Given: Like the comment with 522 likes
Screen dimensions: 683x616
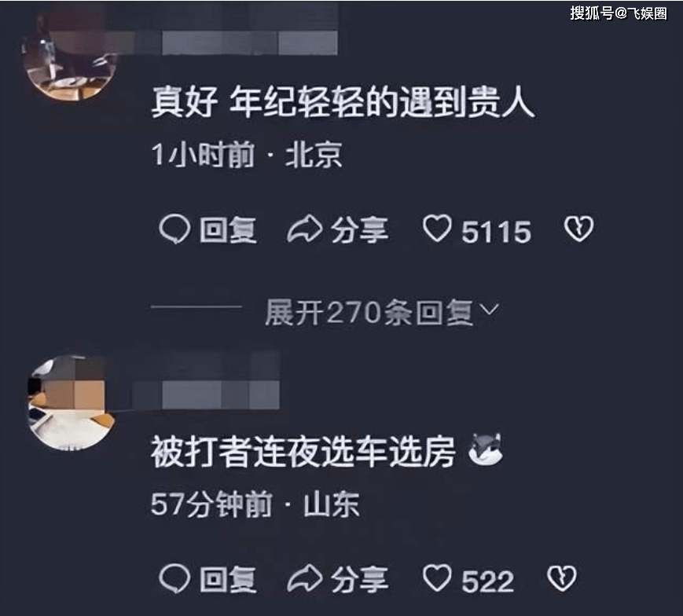Looking at the screenshot, I should click(437, 578).
